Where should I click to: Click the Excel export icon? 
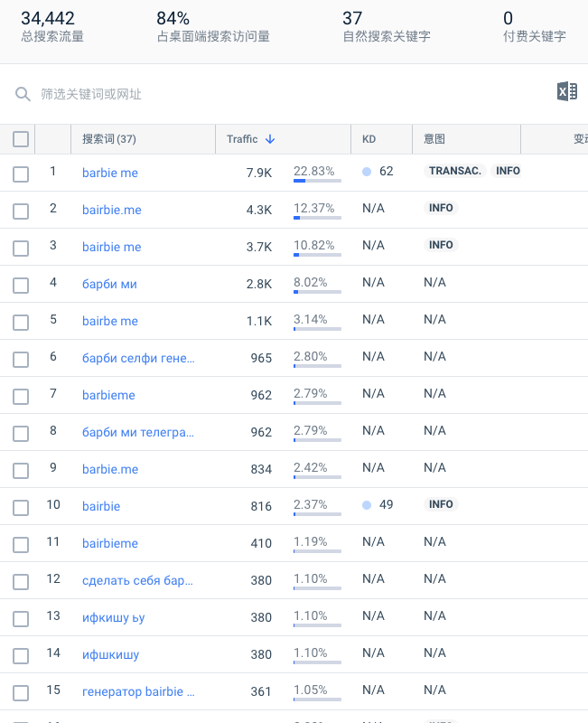[567, 91]
